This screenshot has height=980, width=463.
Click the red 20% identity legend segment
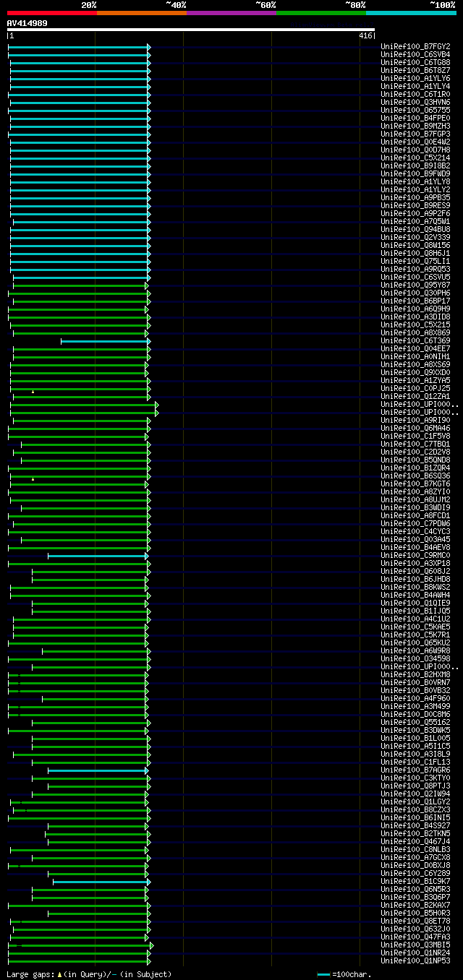(52, 13)
